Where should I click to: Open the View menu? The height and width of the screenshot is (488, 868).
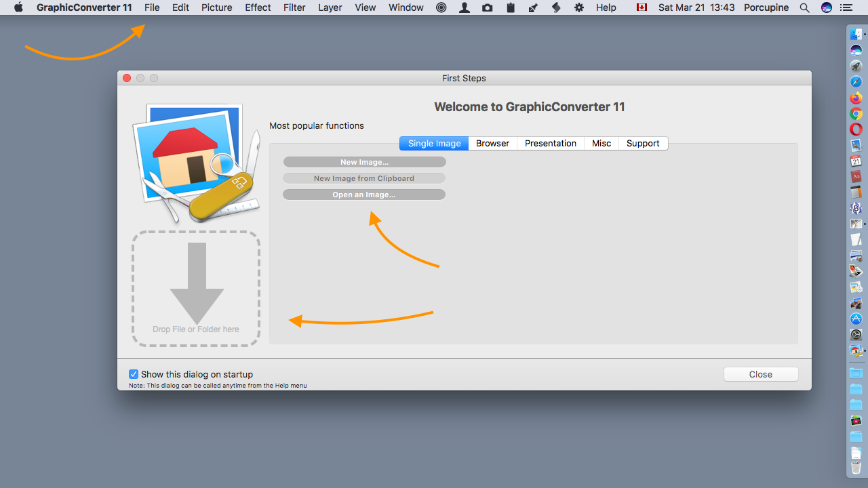[366, 7]
